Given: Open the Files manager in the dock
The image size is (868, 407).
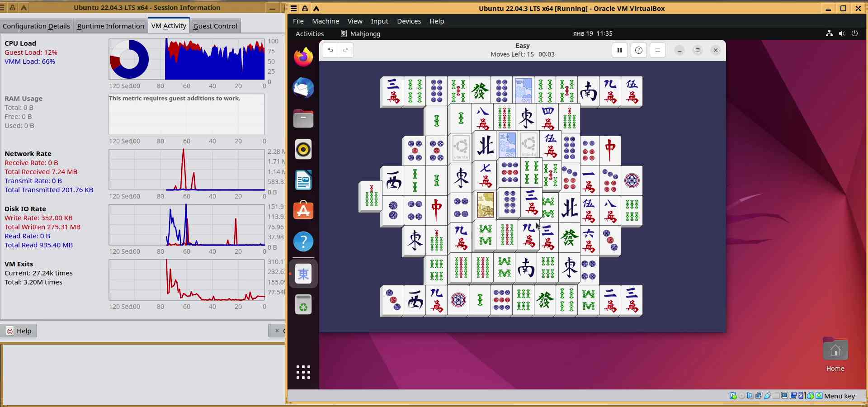Looking at the screenshot, I should 303,118.
